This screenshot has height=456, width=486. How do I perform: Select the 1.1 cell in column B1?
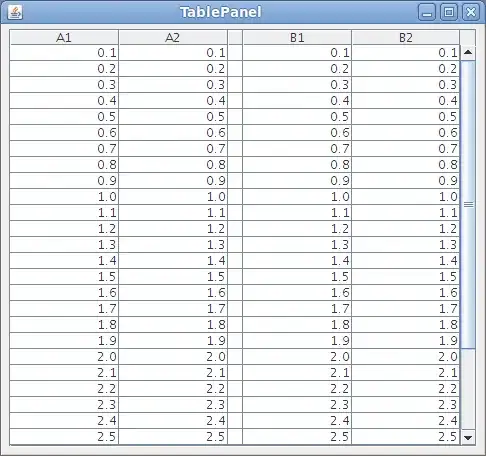297,213
